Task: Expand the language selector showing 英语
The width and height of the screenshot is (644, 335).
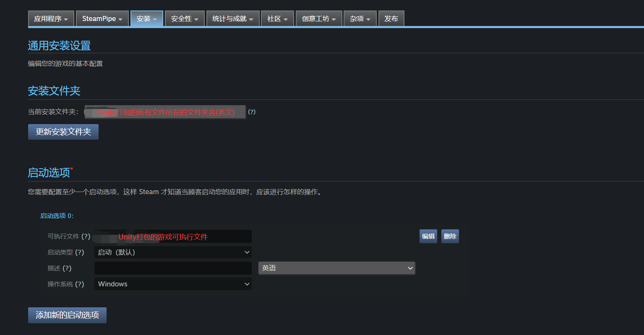Action: (336, 268)
